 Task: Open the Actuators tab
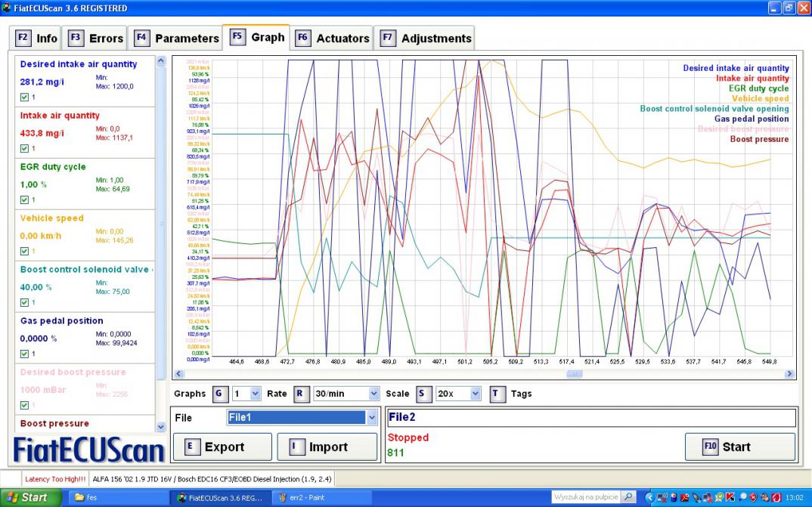(x=332, y=39)
